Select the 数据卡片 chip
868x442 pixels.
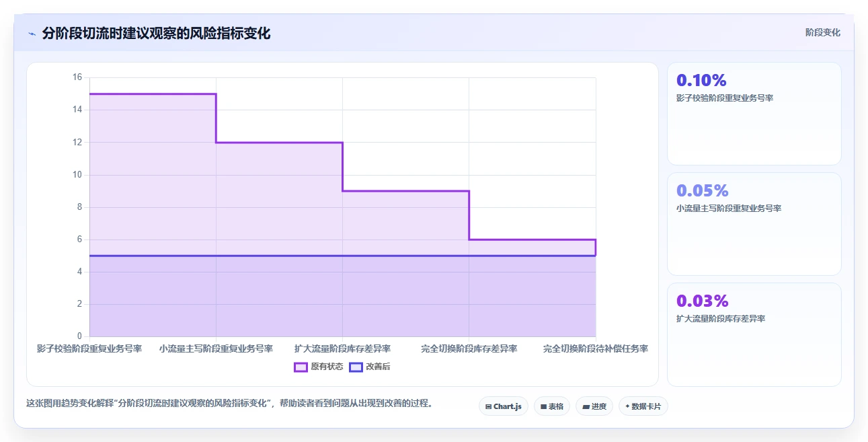643,406
